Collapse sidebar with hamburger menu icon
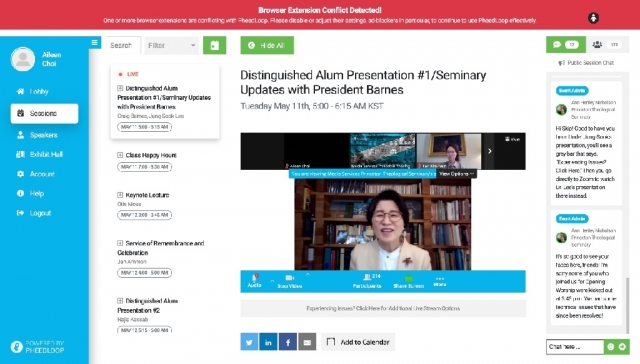 (95, 42)
